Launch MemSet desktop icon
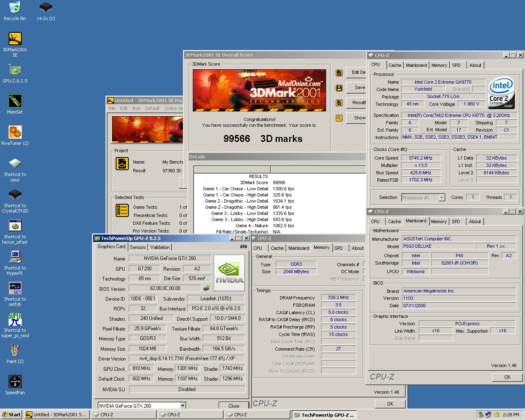 tap(15, 105)
